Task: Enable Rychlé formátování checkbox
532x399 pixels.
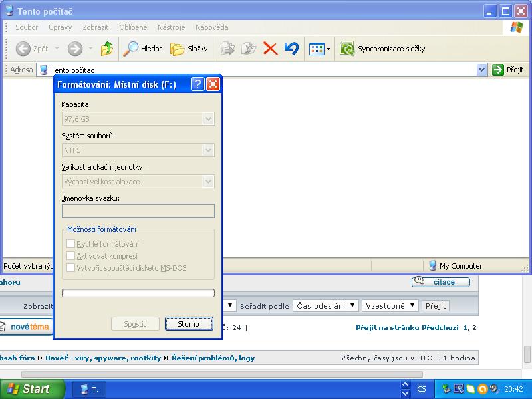Action: click(x=71, y=244)
